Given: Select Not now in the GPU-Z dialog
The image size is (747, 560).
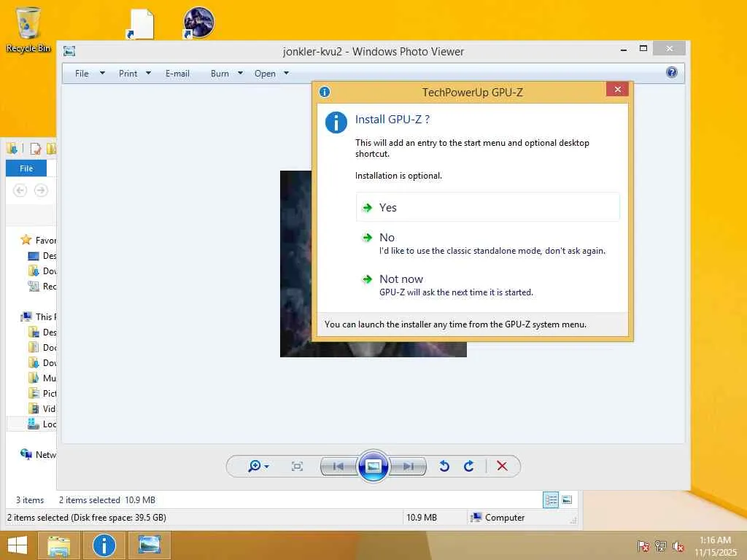Looking at the screenshot, I should 487,285.
